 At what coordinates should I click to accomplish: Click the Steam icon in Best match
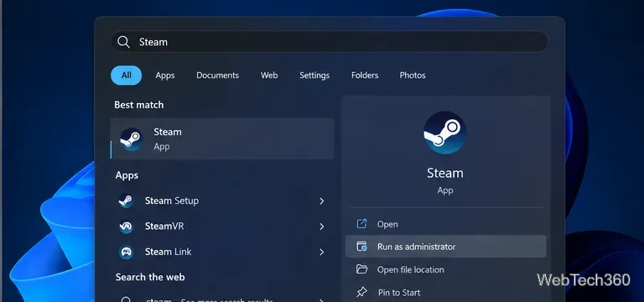coord(132,139)
